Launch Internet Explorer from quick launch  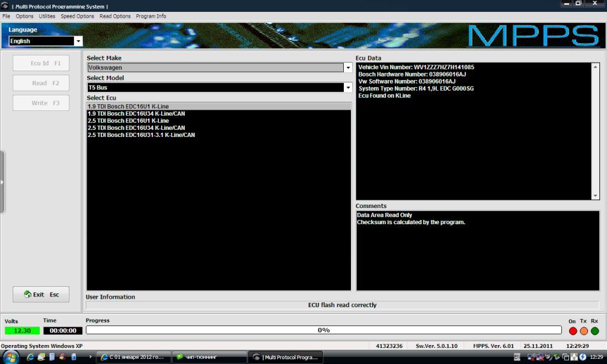[30, 357]
